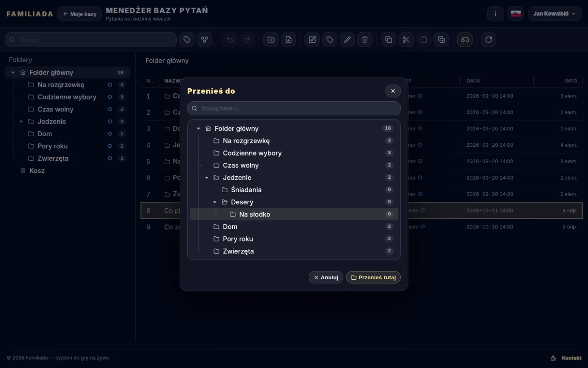Select Codzienne wybory in the left sidebar
588x368 pixels.
(x=68, y=97)
